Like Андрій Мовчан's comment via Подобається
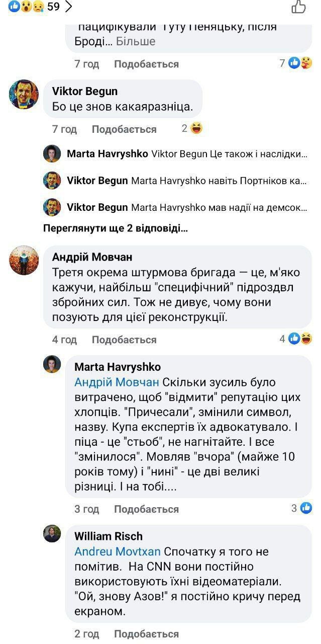 point(124,340)
